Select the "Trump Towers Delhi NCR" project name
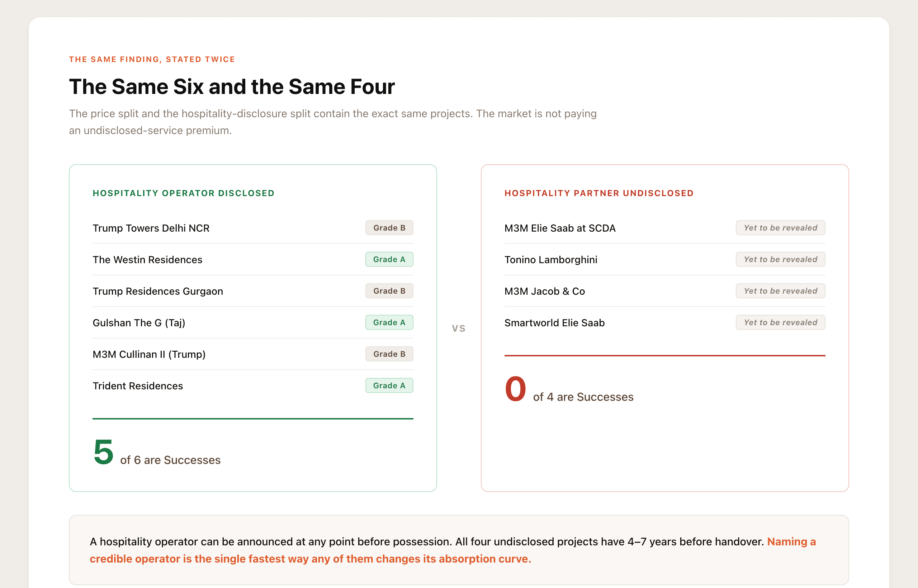Screen dimensions: 918x588 pos(151,228)
